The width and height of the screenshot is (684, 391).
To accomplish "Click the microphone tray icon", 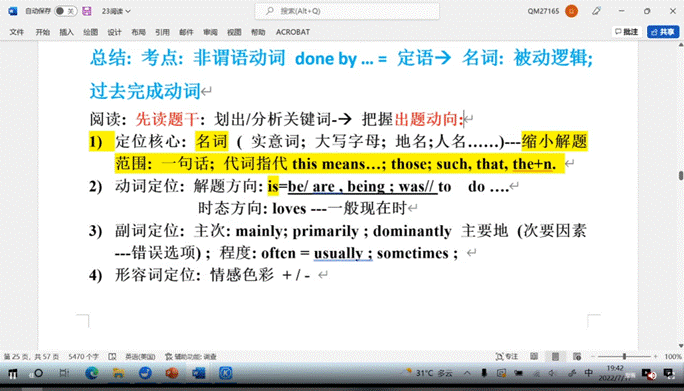I will click(x=484, y=373).
